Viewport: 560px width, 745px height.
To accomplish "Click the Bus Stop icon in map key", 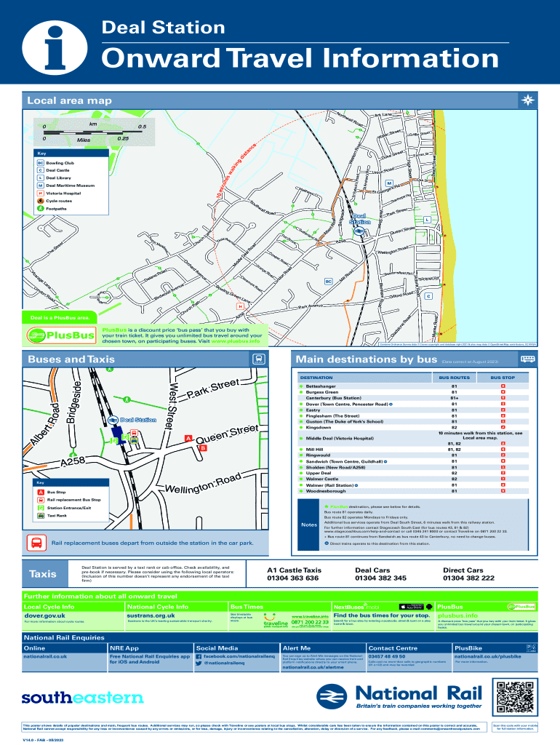I will (x=40, y=493).
